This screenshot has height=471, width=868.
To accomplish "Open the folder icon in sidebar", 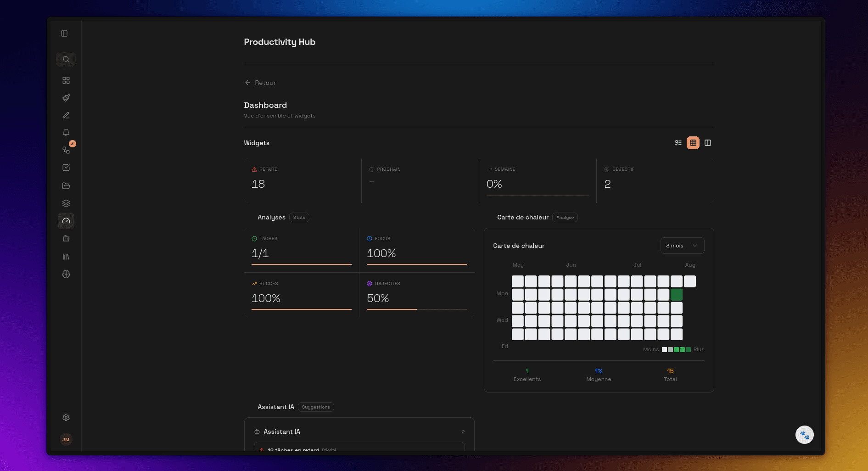I will pos(66,186).
